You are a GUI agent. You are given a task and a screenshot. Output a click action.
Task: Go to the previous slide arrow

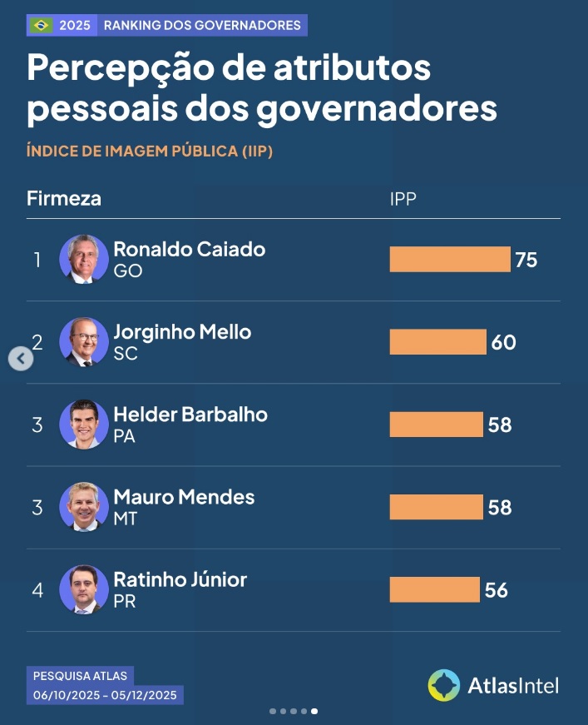21,359
